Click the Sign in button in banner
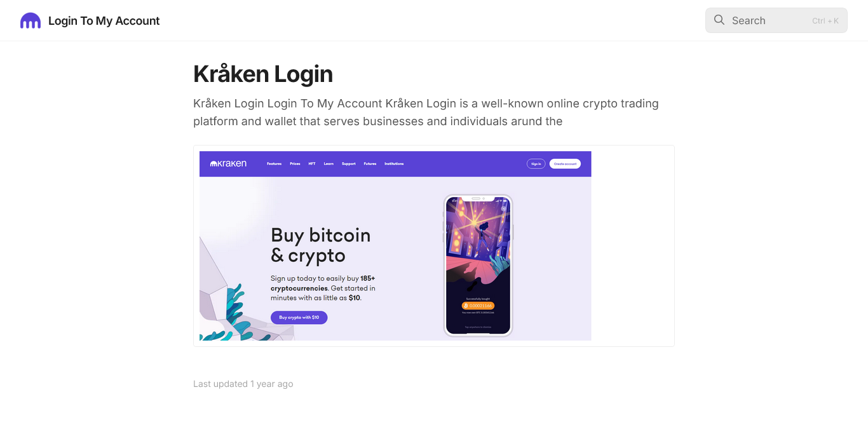The height and width of the screenshot is (434, 868). click(x=536, y=164)
